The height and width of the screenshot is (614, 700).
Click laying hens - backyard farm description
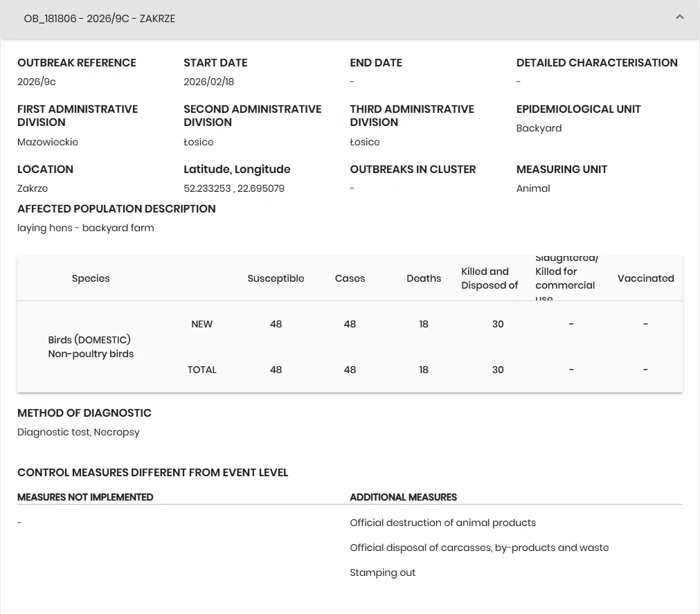[x=86, y=228]
